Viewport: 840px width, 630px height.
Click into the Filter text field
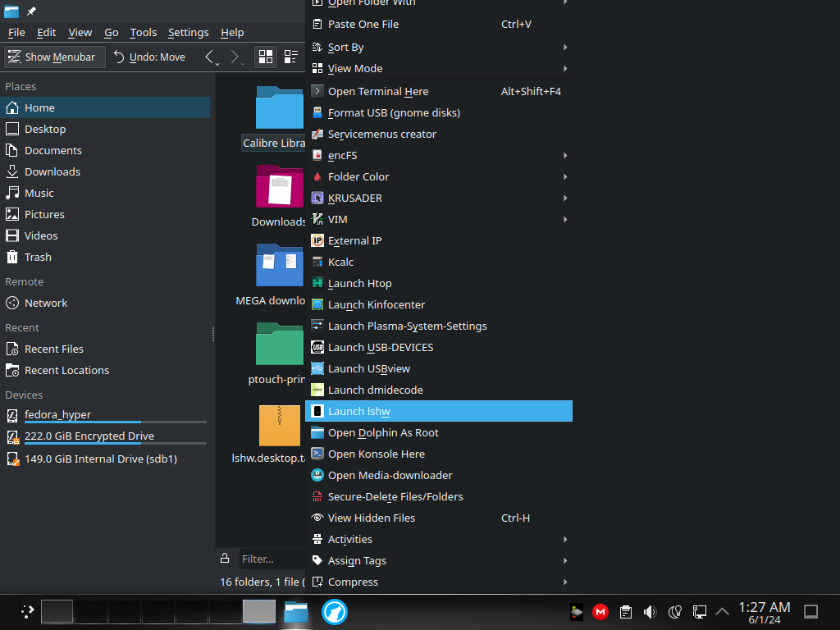point(272,559)
